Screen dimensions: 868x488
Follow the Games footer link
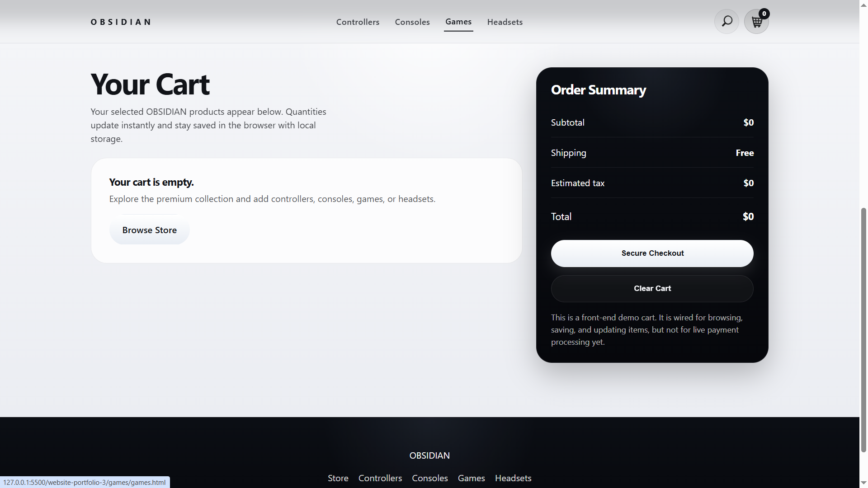[x=471, y=478]
